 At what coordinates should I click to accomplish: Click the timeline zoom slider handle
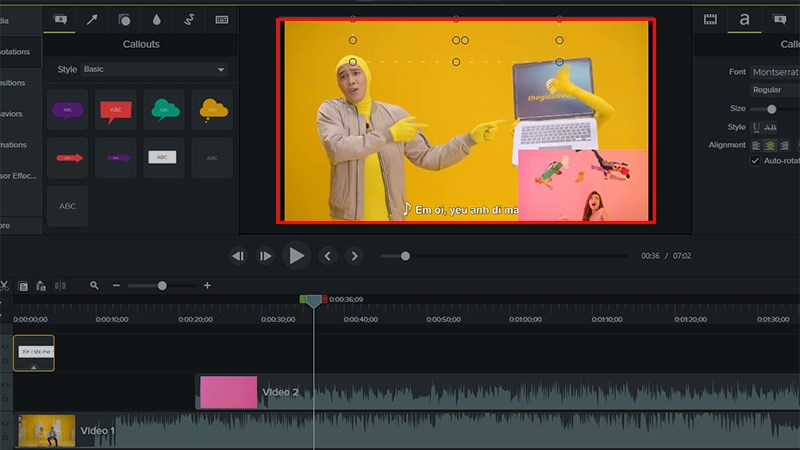(162, 286)
